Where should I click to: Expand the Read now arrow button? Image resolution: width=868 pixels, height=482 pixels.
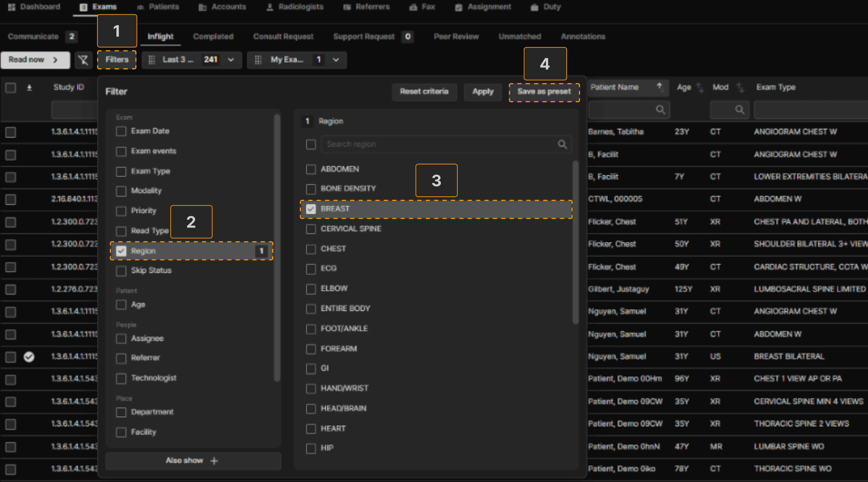[55, 60]
